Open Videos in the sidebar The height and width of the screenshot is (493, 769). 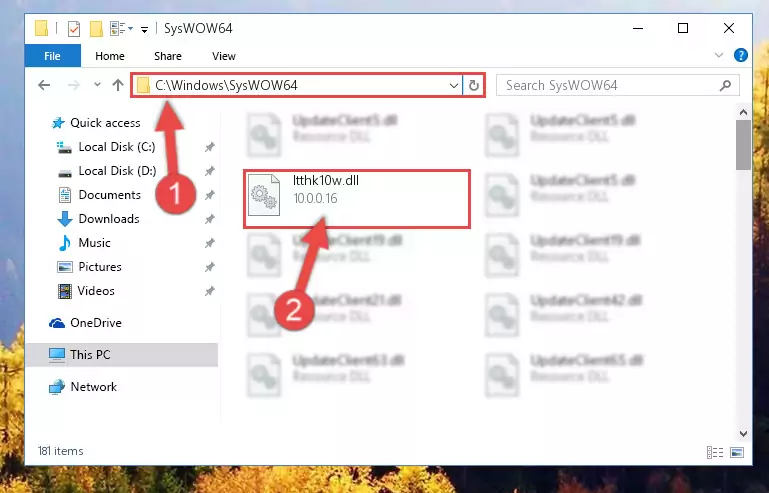96,291
